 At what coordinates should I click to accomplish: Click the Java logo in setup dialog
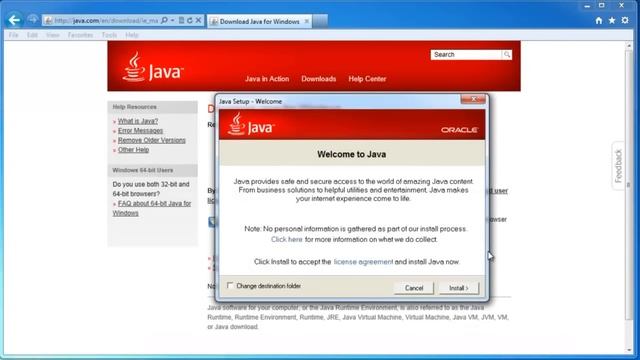(x=251, y=124)
